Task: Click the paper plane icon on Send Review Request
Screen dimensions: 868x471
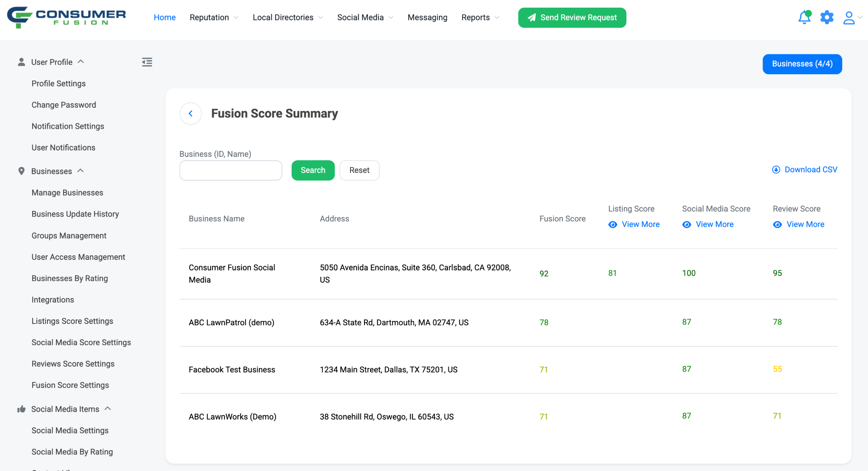Action: pos(531,17)
